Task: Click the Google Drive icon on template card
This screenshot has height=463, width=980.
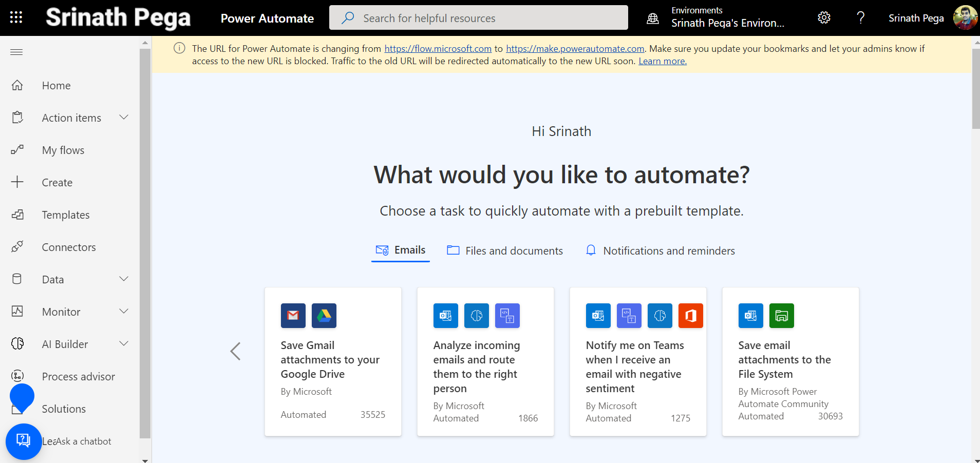Action: click(x=324, y=316)
